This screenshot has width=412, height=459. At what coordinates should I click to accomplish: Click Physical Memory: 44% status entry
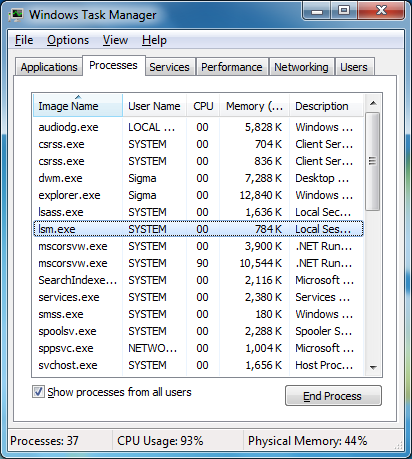point(308,441)
